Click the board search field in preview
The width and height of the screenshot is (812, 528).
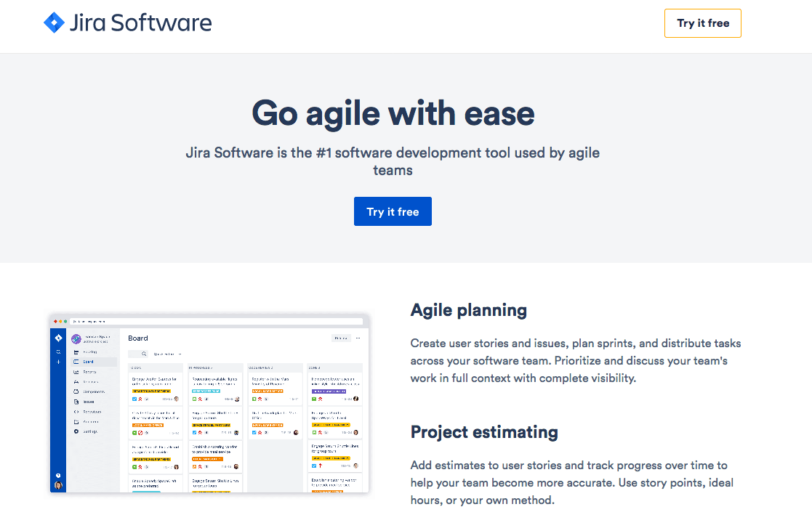(x=138, y=354)
